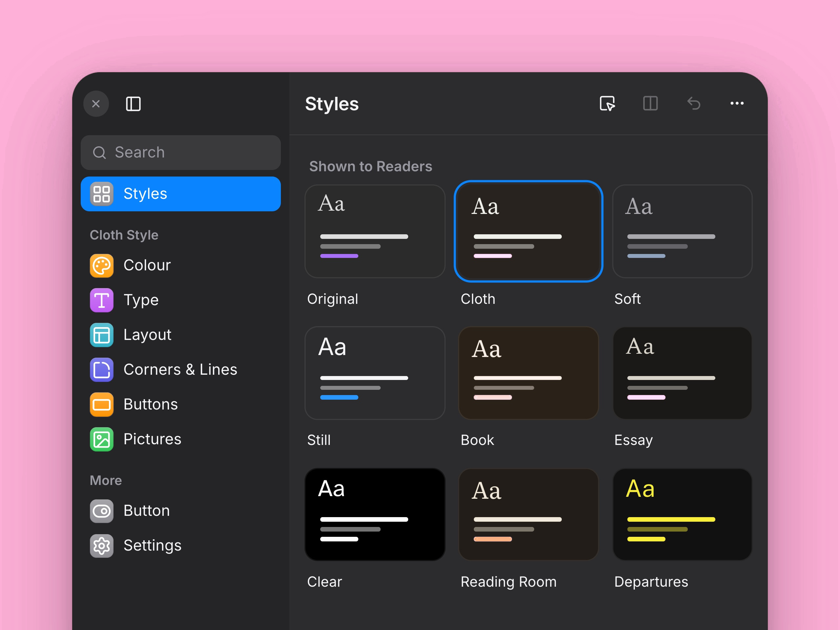840x630 pixels.
Task: Choose the Cloth style thumbnail
Action: tap(529, 231)
